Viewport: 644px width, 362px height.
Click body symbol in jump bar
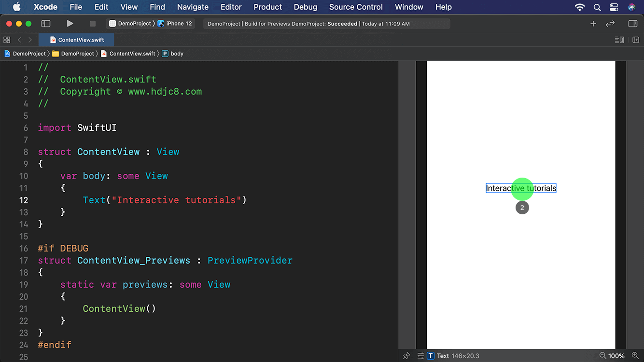point(173,54)
